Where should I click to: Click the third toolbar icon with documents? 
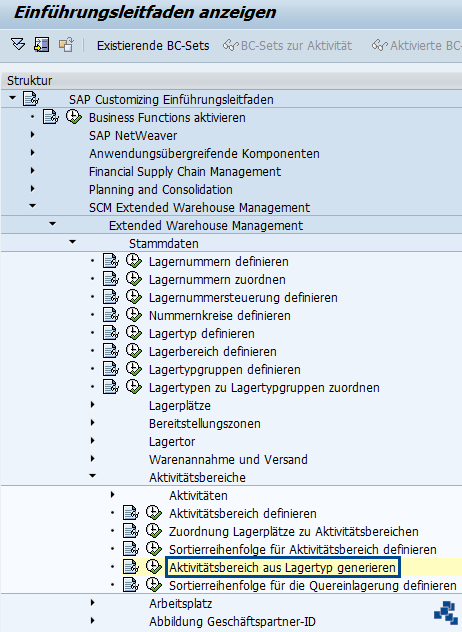click(x=66, y=44)
